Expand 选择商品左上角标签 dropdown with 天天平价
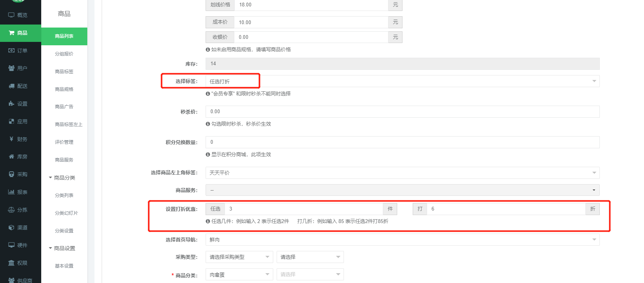The image size is (644, 283). click(x=402, y=173)
